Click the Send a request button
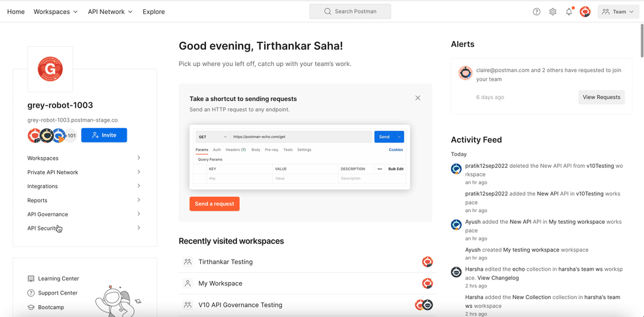 [x=215, y=203]
